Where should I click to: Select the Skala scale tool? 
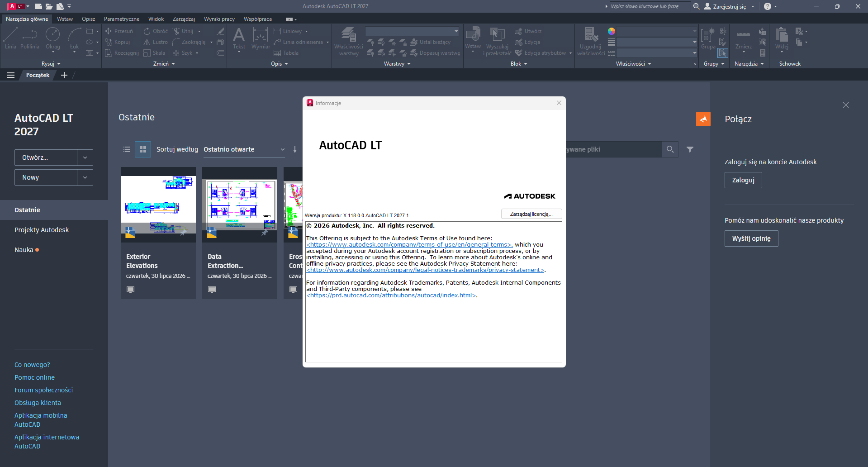pyautogui.click(x=154, y=53)
